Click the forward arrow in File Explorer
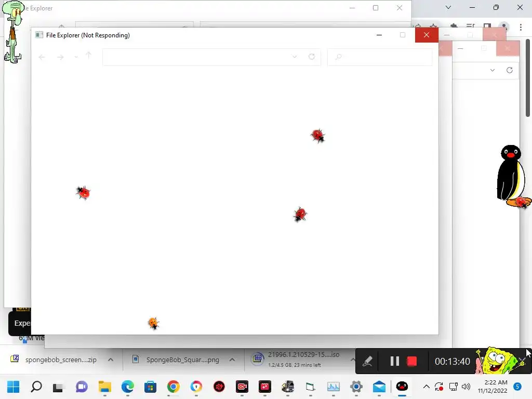The image size is (532, 399). pyautogui.click(x=60, y=57)
